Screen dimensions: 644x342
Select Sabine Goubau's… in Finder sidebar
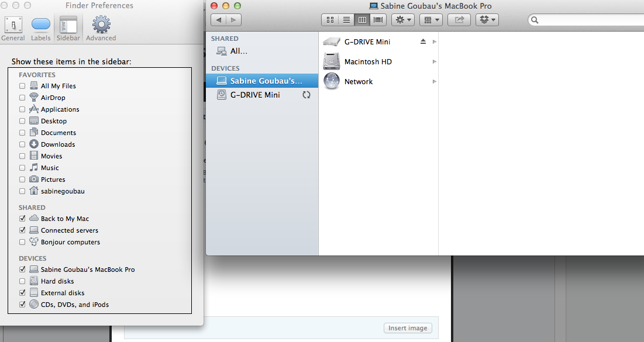coord(262,81)
